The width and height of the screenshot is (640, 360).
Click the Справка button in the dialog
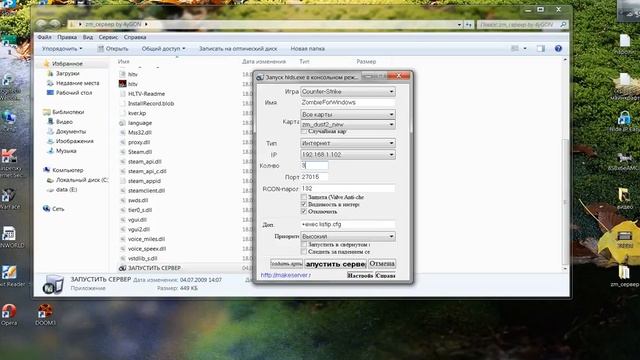tap(385, 276)
